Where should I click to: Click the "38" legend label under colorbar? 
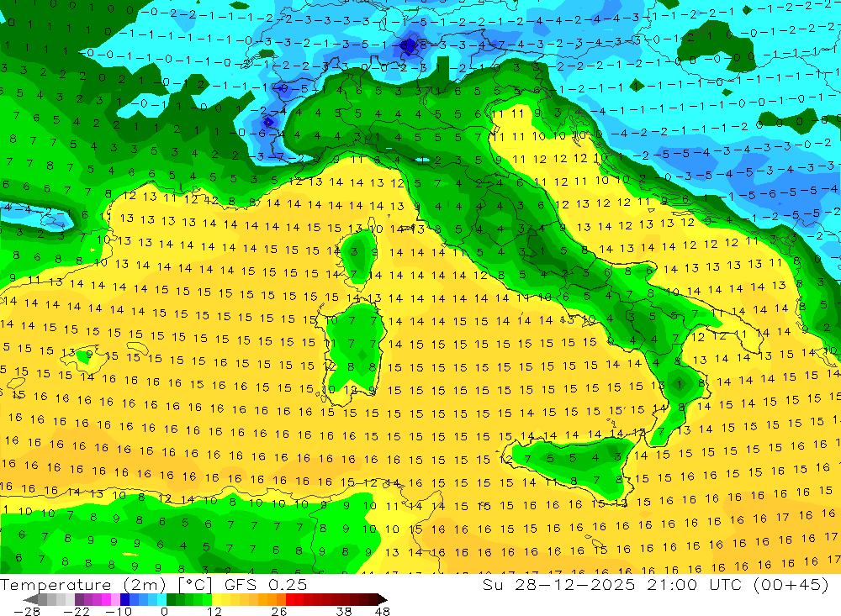pyautogui.click(x=344, y=612)
